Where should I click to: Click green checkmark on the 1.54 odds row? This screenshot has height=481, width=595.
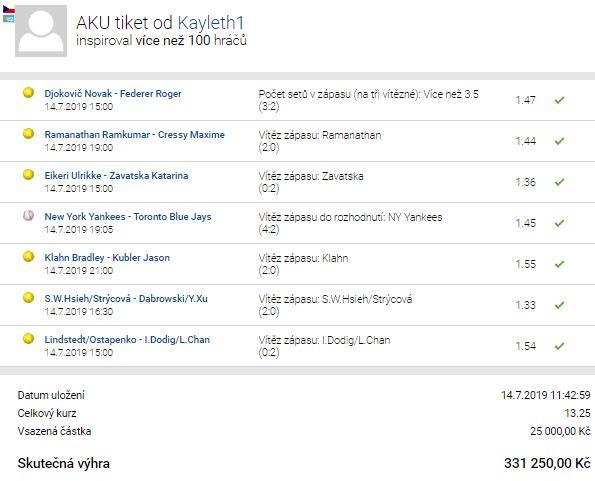559,346
